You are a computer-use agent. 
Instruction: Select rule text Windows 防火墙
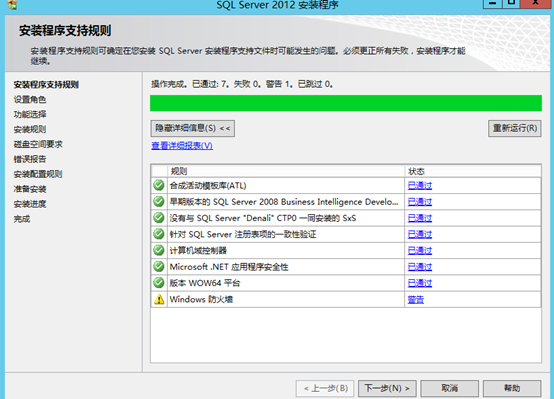click(x=201, y=299)
